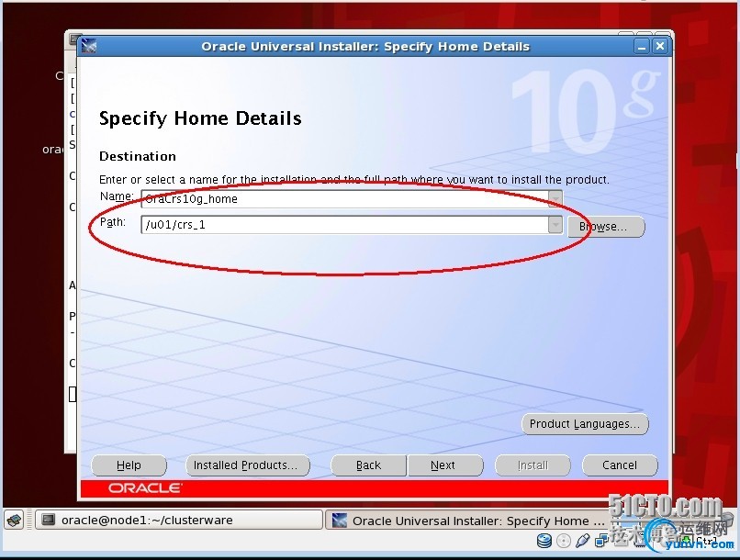This screenshot has height=560, width=740.
Task: Open the Path field dropdown arrow
Action: [x=555, y=225]
